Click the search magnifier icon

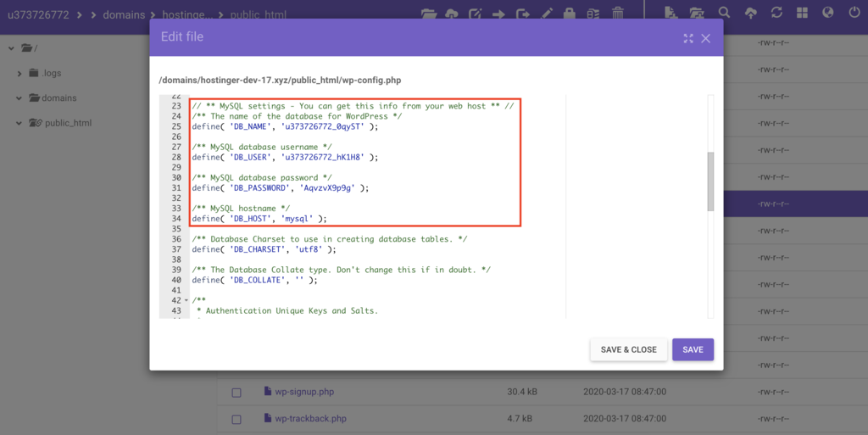pyautogui.click(x=724, y=12)
